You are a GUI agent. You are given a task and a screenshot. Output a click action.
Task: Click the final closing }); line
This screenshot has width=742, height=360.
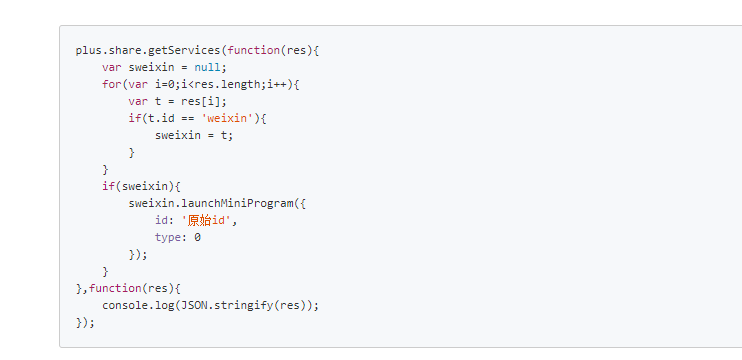[x=85, y=323]
